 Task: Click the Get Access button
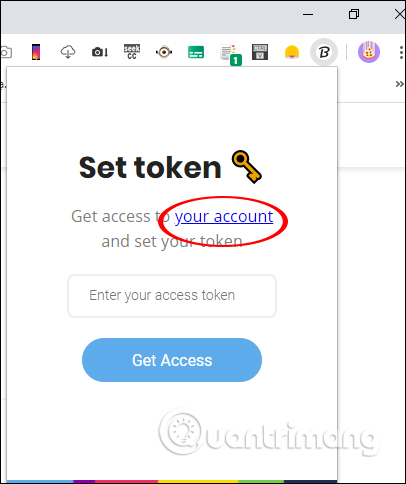click(172, 360)
